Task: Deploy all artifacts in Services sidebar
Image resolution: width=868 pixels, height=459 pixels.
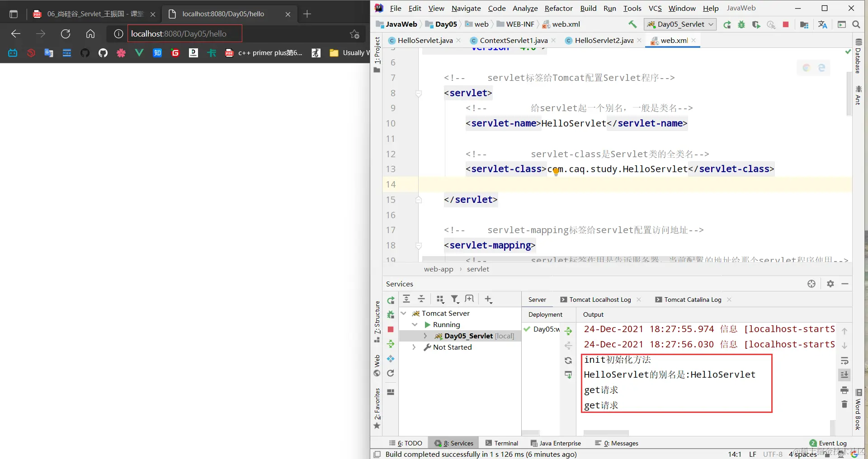Action: pyautogui.click(x=391, y=344)
